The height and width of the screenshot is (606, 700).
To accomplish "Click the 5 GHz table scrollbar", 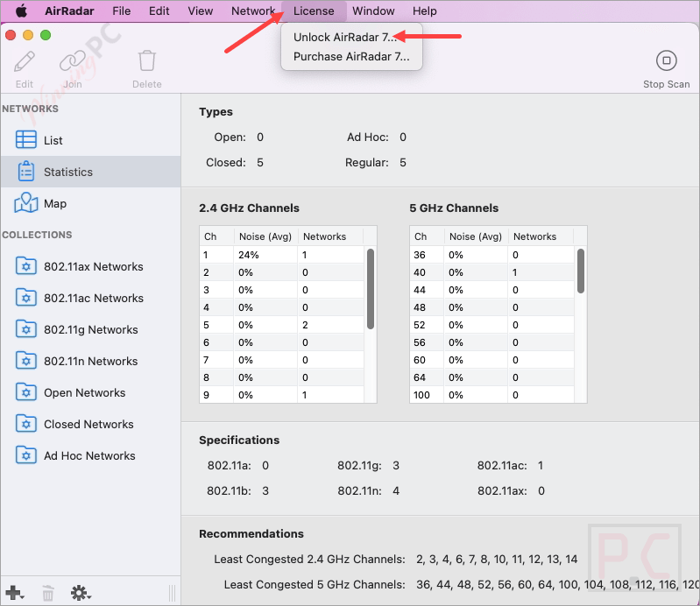I will pos(580,271).
